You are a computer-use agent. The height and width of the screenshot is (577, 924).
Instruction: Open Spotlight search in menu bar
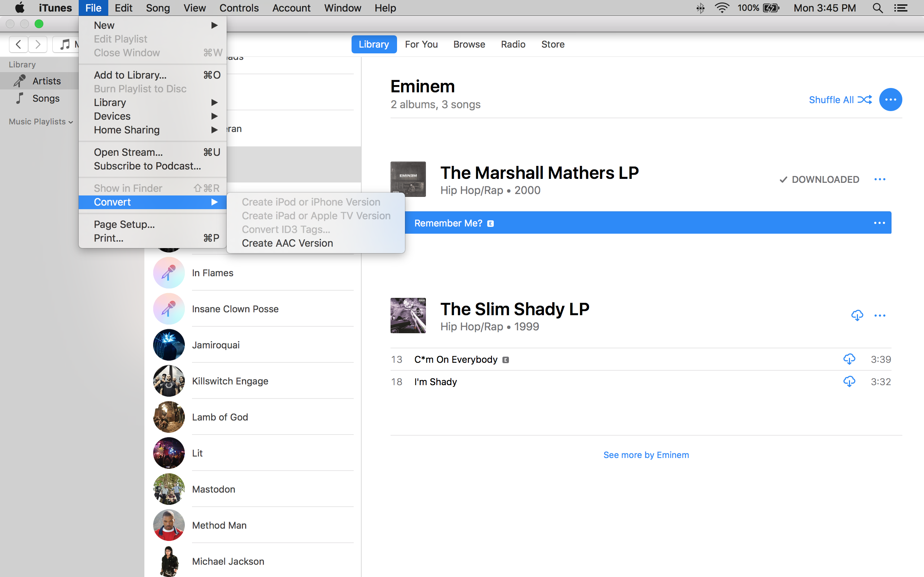coord(877,8)
